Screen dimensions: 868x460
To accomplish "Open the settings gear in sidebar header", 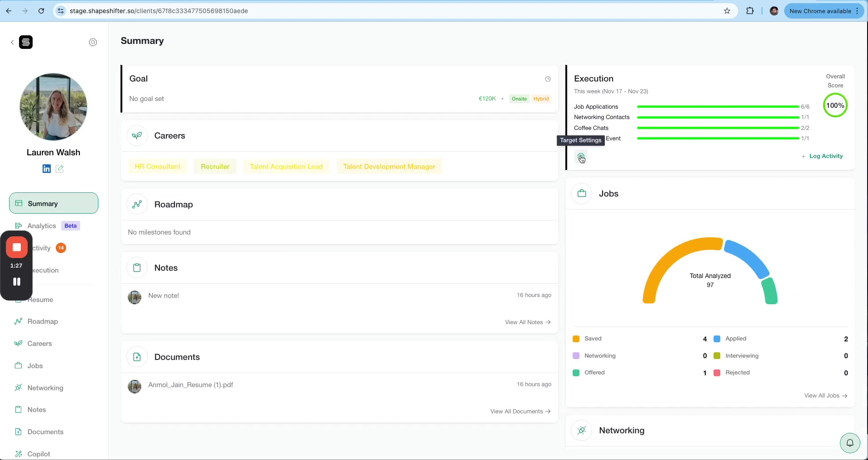I will point(93,42).
